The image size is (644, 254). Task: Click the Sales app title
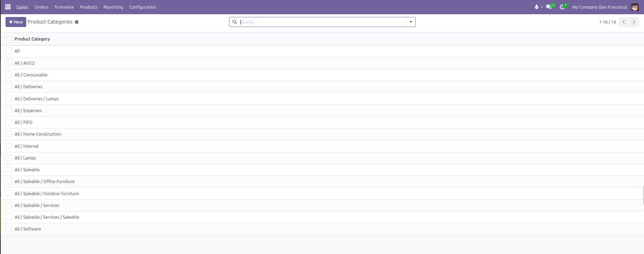click(x=22, y=7)
